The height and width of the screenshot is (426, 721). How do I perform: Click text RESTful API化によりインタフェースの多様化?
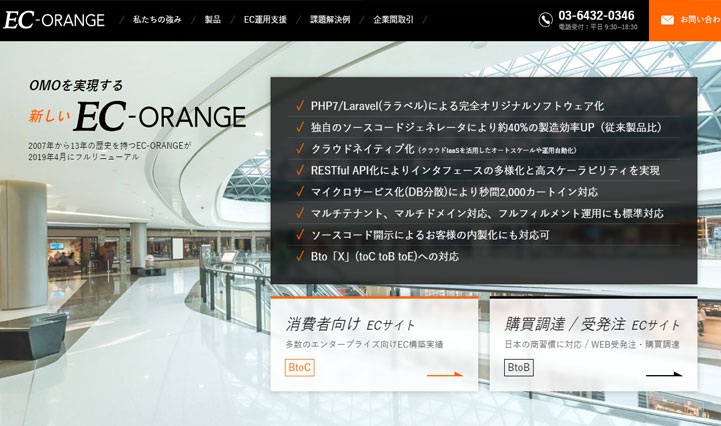418,171
